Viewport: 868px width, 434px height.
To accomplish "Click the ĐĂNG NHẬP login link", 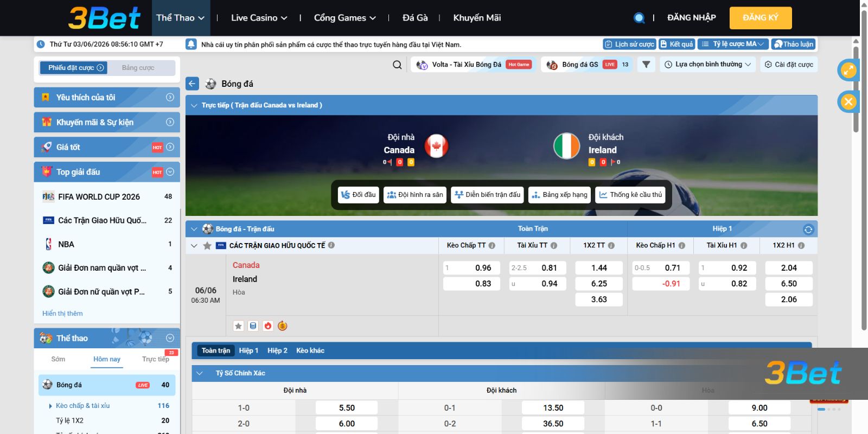I will click(692, 18).
